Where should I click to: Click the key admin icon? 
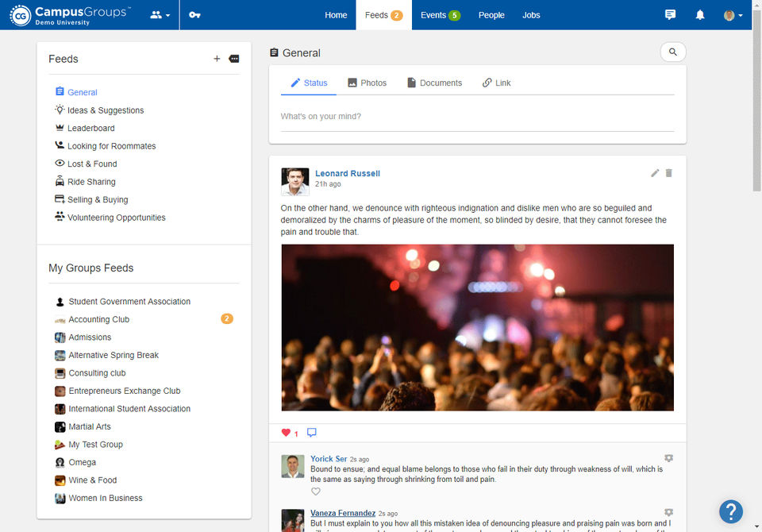click(194, 15)
